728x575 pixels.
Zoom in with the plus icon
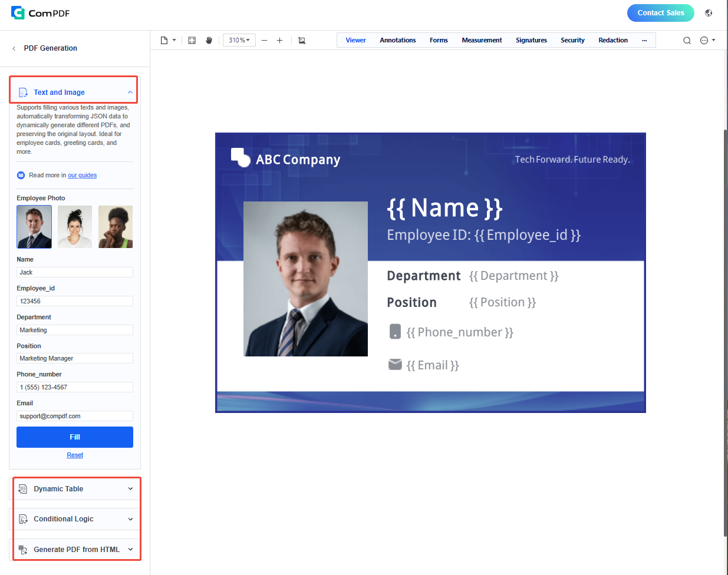279,40
